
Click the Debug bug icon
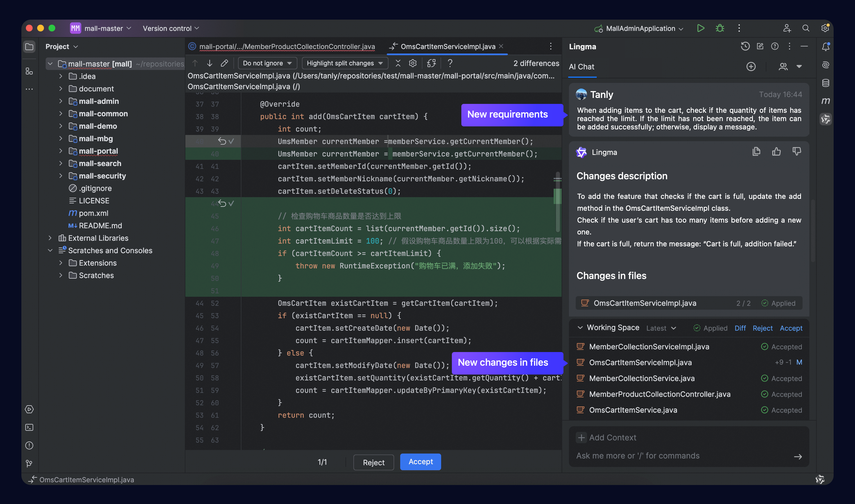(x=720, y=28)
